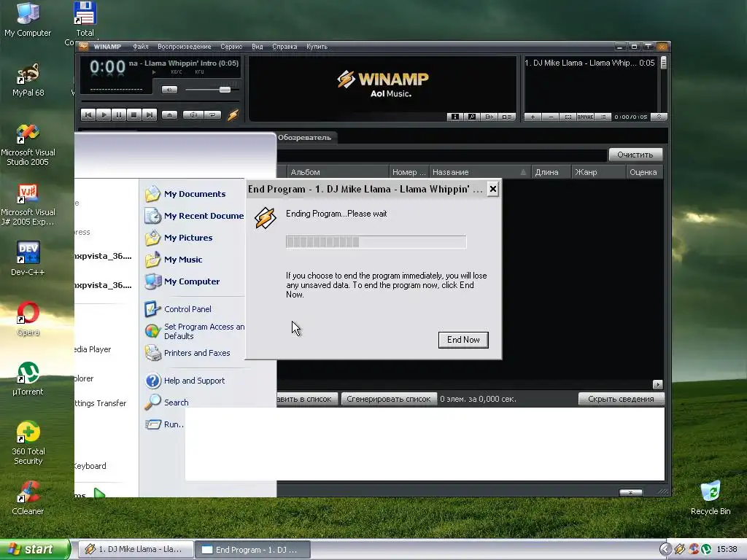
Task: Mute audio with the speaker button
Action: [169, 90]
